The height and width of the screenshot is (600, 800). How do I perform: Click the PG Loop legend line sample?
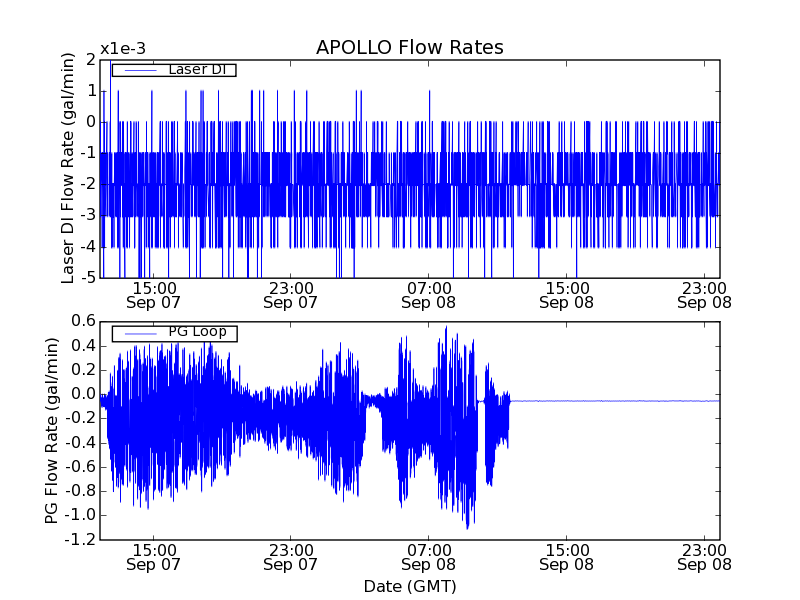140,334
